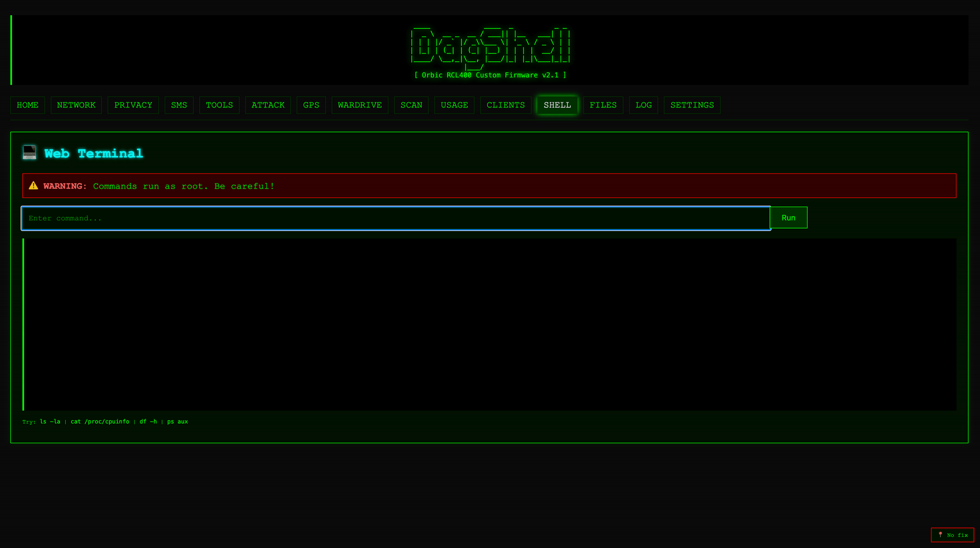Go to the NETWORK tab
Screen dimensions: 980x548
click(76, 105)
